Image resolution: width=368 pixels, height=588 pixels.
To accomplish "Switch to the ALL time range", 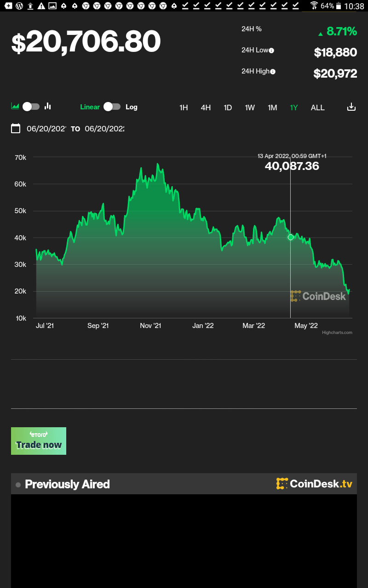I will (x=317, y=107).
